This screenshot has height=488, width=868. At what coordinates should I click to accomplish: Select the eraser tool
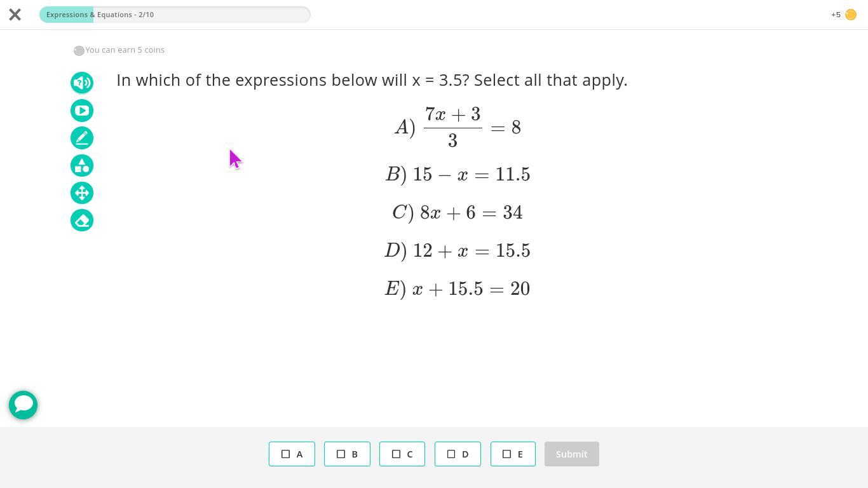point(82,220)
